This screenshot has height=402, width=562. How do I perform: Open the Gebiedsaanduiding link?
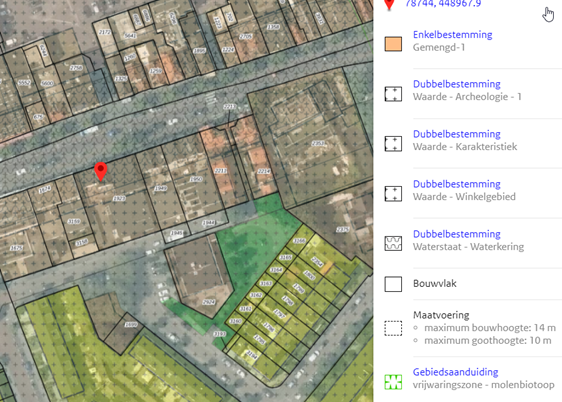[x=455, y=372]
